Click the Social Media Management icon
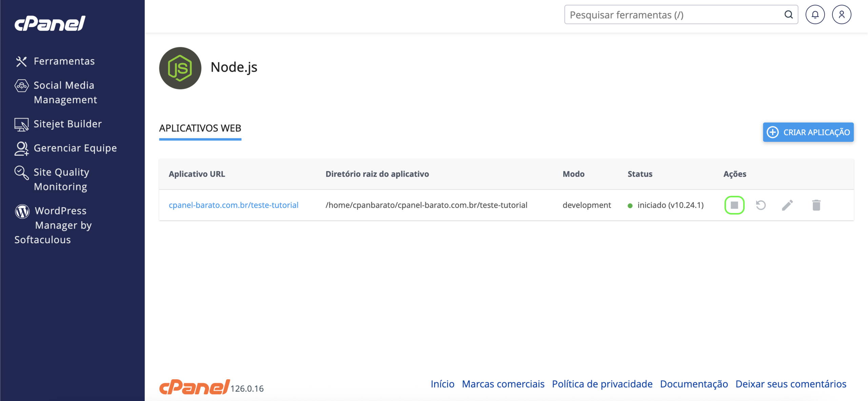The height and width of the screenshot is (401, 868). coord(21,85)
